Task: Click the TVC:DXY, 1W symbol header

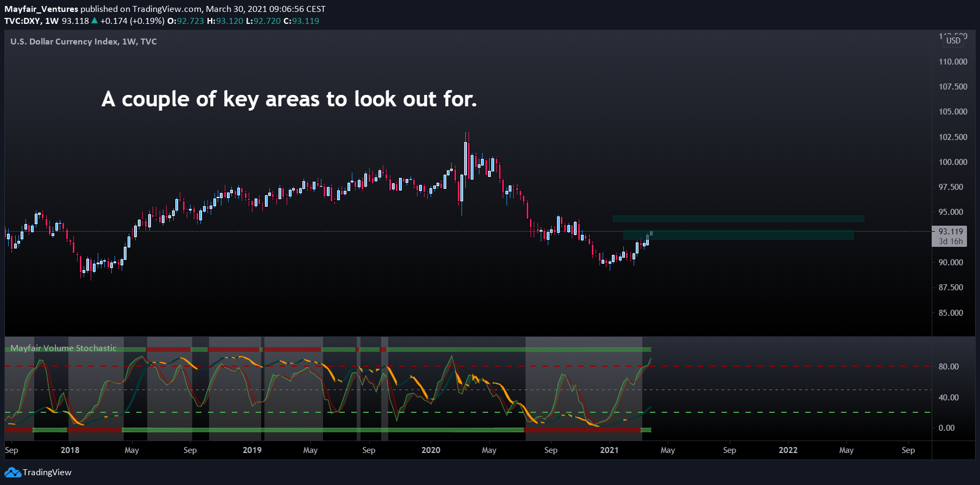Action: pos(31,21)
